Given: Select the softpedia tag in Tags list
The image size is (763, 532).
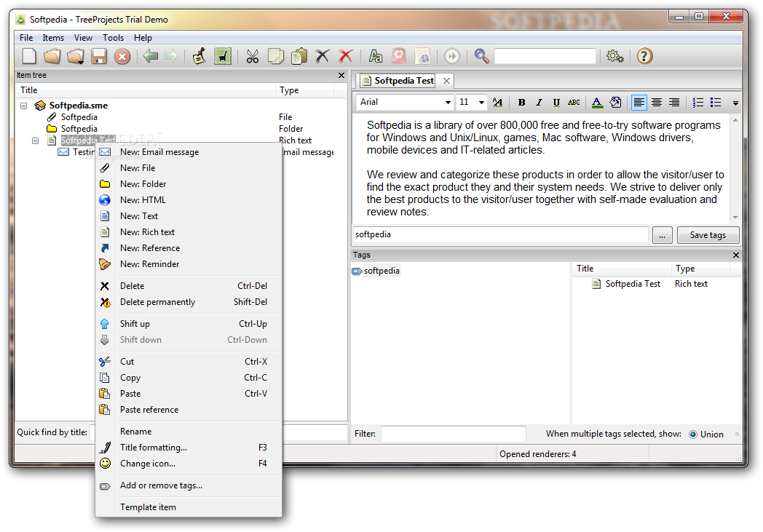Looking at the screenshot, I should (x=381, y=271).
